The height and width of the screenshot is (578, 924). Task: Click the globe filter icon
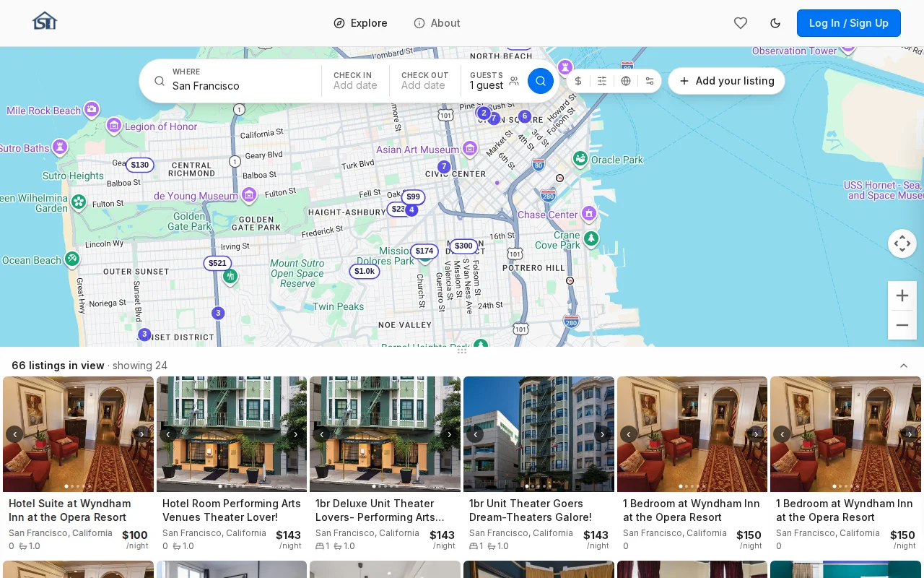(626, 81)
